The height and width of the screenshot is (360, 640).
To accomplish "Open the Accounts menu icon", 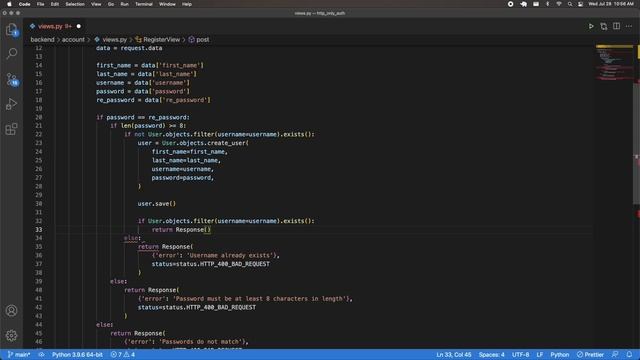I will coord(11,311).
